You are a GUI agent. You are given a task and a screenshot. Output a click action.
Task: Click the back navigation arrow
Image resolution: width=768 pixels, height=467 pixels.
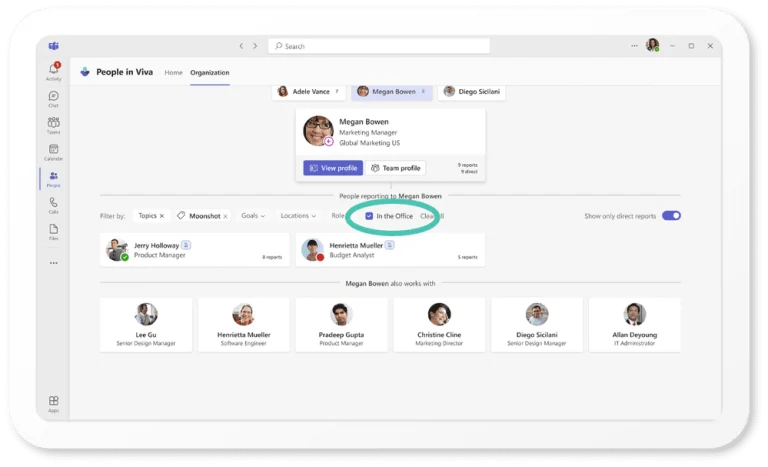[x=241, y=46]
